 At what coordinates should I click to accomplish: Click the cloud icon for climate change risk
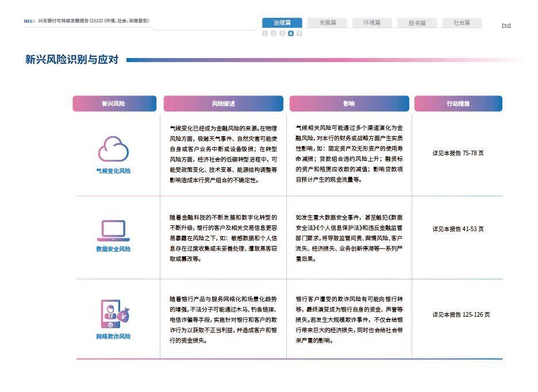113,149
